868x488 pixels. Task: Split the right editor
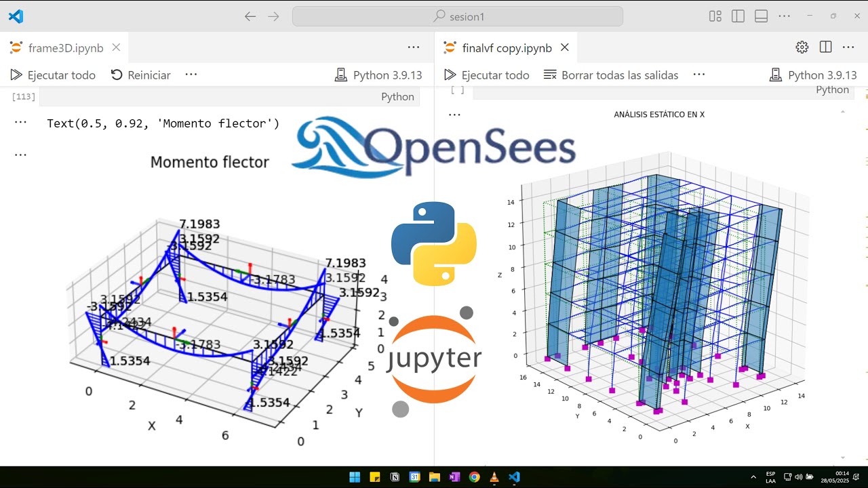(x=825, y=47)
